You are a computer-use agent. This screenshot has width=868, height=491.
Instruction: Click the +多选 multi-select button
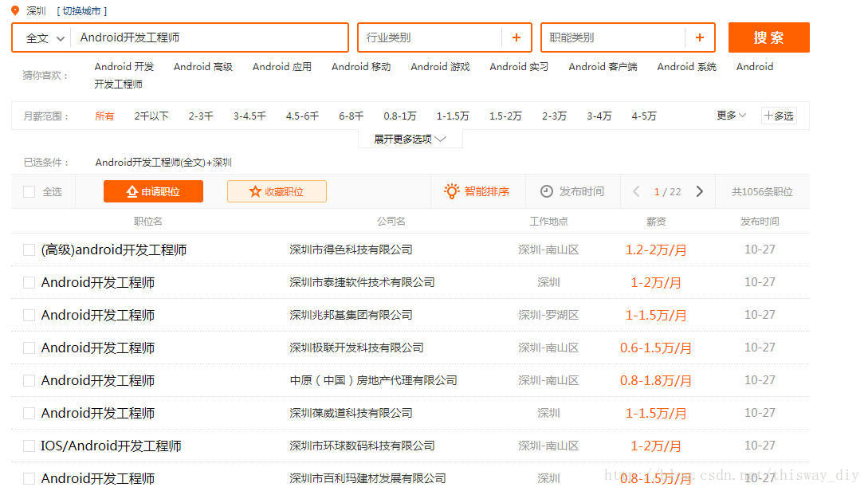pyautogui.click(x=779, y=116)
